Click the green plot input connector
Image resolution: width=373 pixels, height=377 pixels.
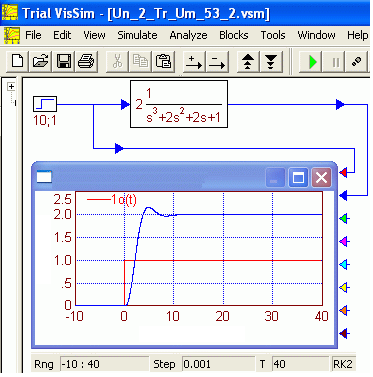pyautogui.click(x=344, y=219)
